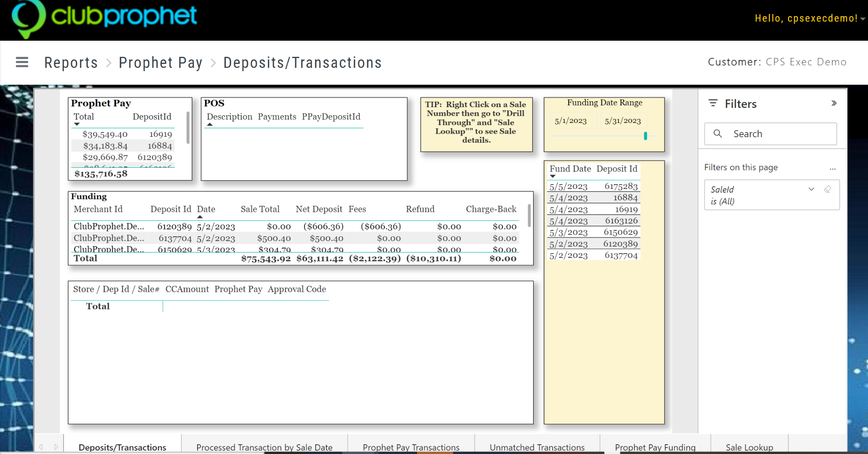Click the Approval Code column header
Screen dimensions: 868x454
point(297,289)
